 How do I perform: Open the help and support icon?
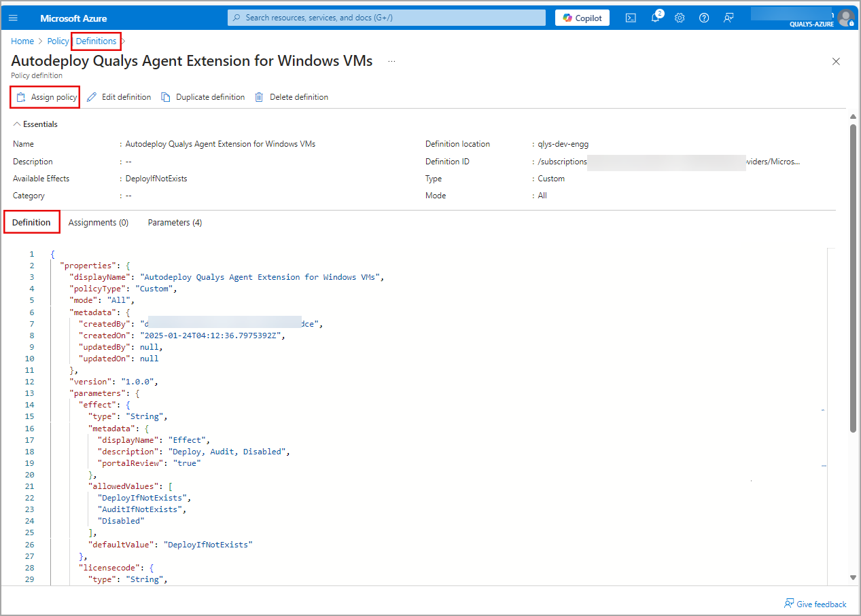[704, 18]
